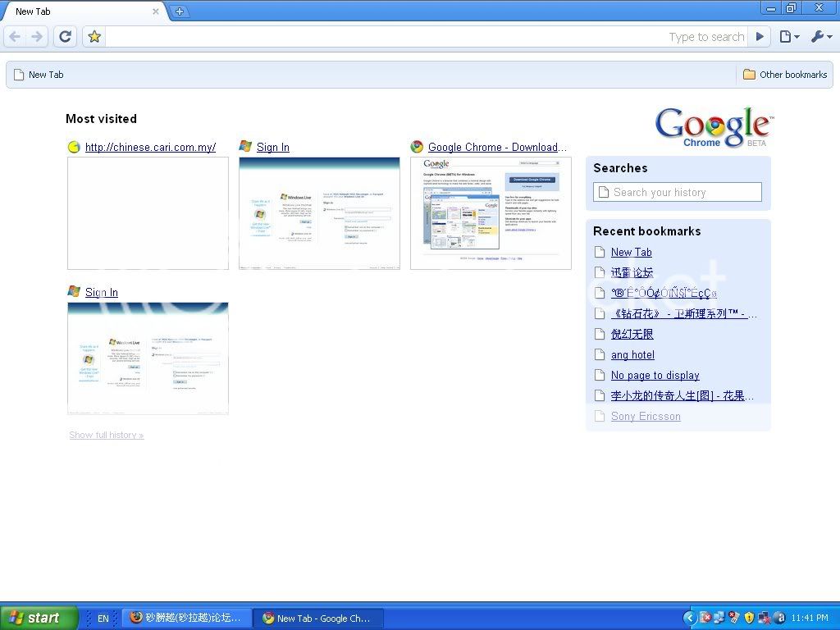The height and width of the screenshot is (630, 840).
Task: Click the Windows Start button
Action: tap(39, 618)
